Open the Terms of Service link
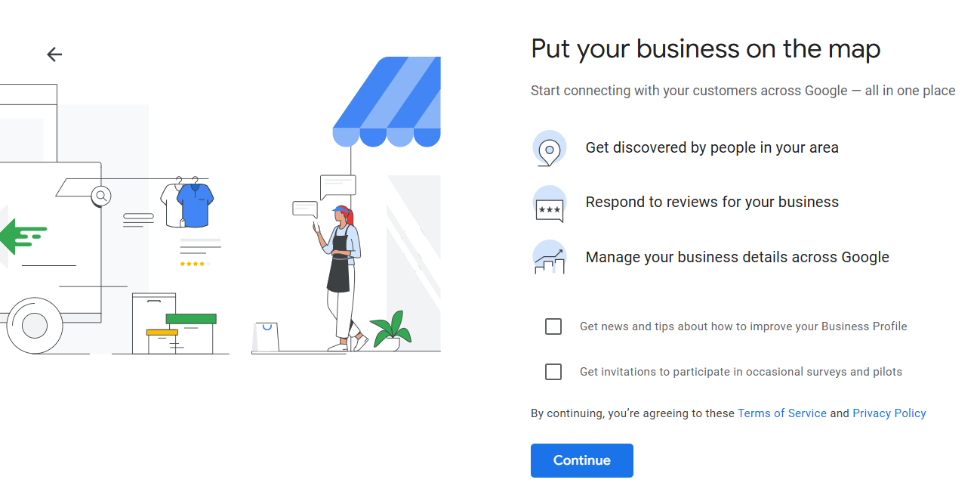Viewport: 980px width, 495px height. [781, 413]
